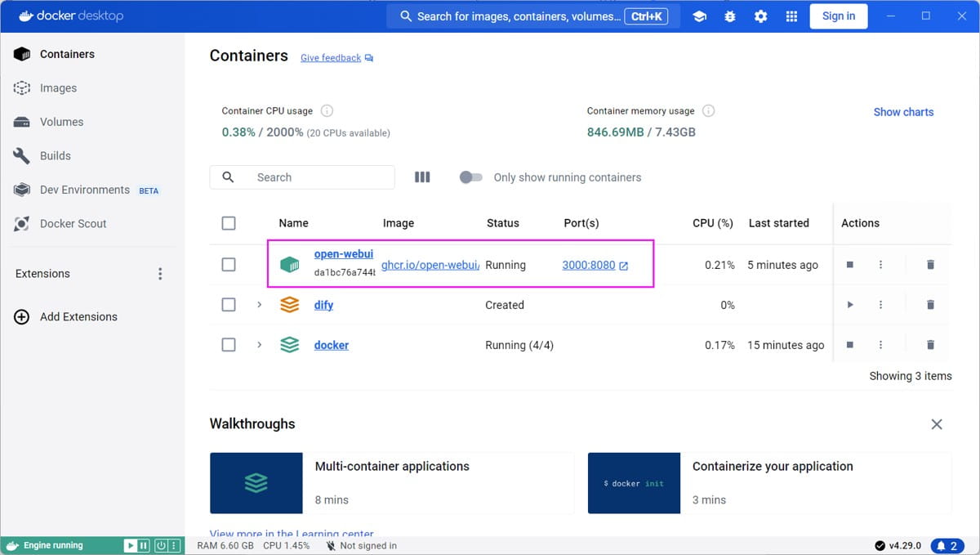980x555 pixels.
Task: Open more actions menu for open-webui
Action: pos(880,265)
